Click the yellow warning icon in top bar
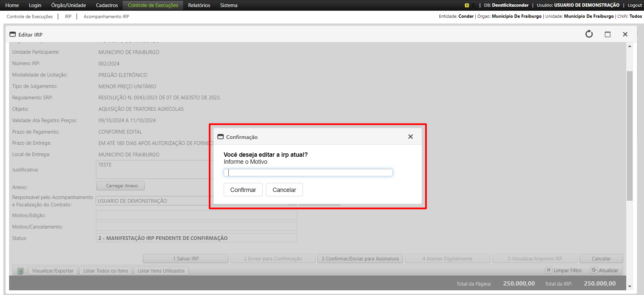The height and width of the screenshot is (295, 644). (467, 5)
